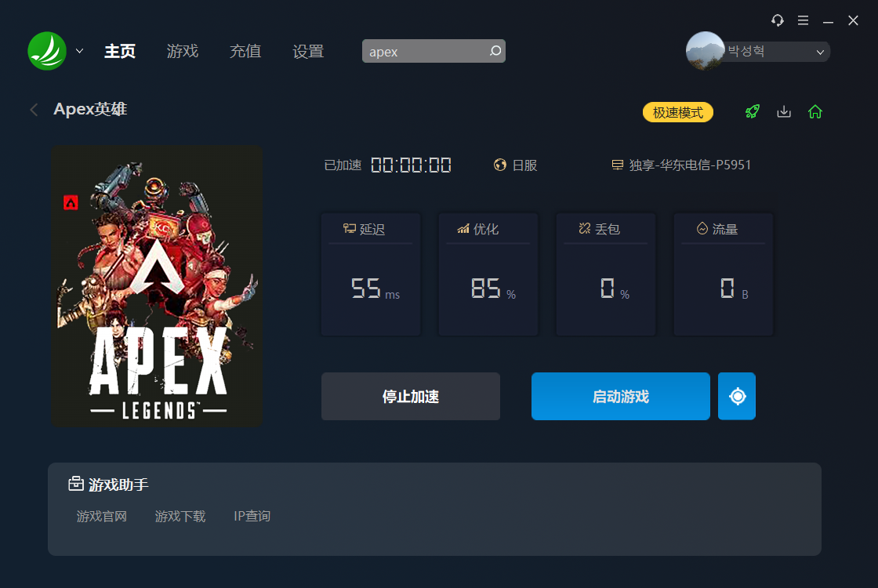Click the green rocket boost icon
The image size is (878, 588).
tap(753, 111)
